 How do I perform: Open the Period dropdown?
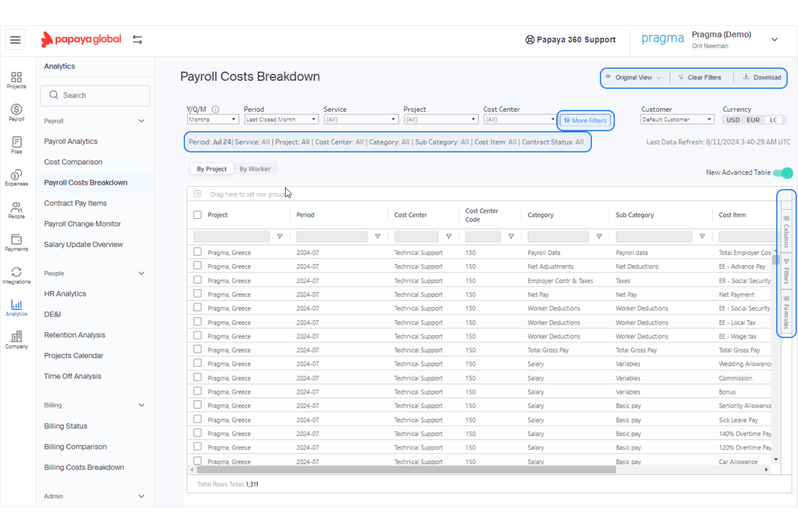click(281, 120)
